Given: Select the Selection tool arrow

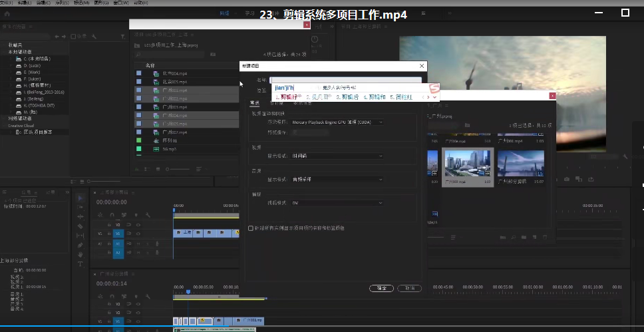Looking at the screenshot, I should tap(80, 198).
